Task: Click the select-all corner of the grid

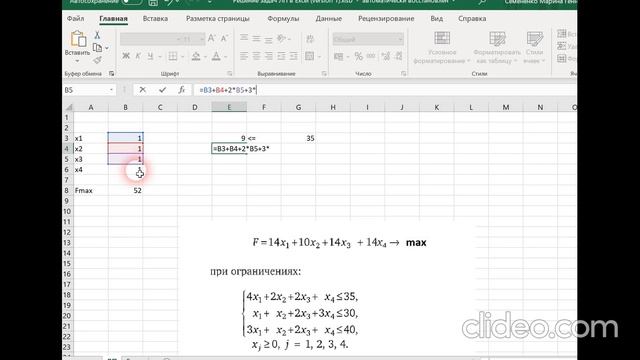Action: pos(69,107)
